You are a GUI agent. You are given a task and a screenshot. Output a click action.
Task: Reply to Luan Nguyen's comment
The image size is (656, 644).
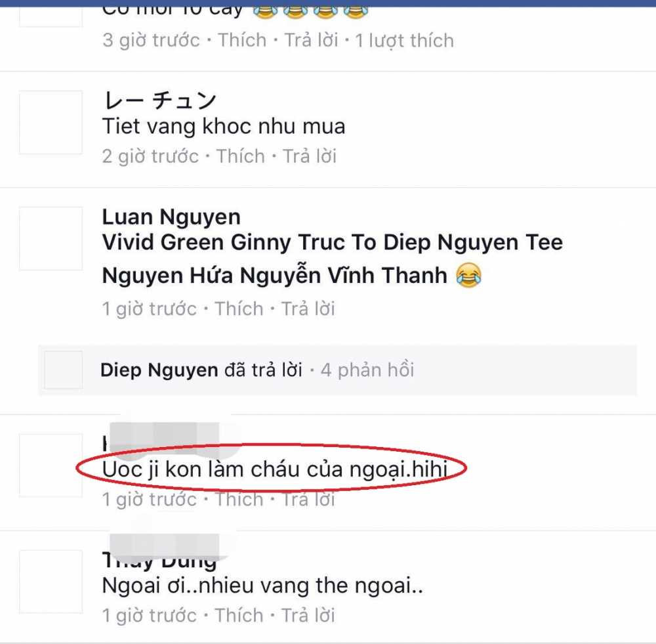pos(308,309)
